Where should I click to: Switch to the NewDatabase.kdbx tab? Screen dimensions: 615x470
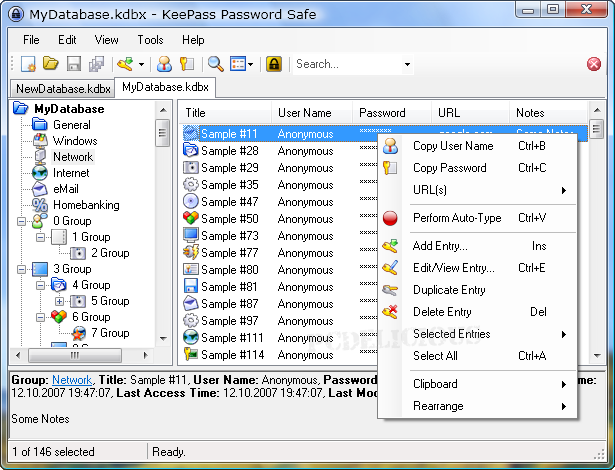[62, 88]
